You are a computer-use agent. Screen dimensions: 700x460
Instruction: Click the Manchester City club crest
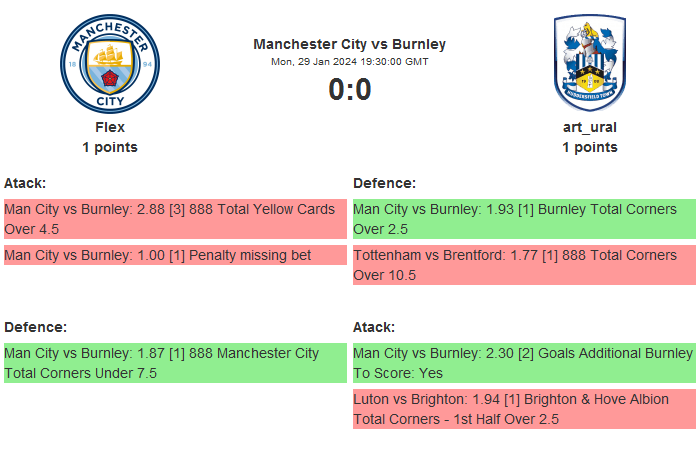point(110,63)
